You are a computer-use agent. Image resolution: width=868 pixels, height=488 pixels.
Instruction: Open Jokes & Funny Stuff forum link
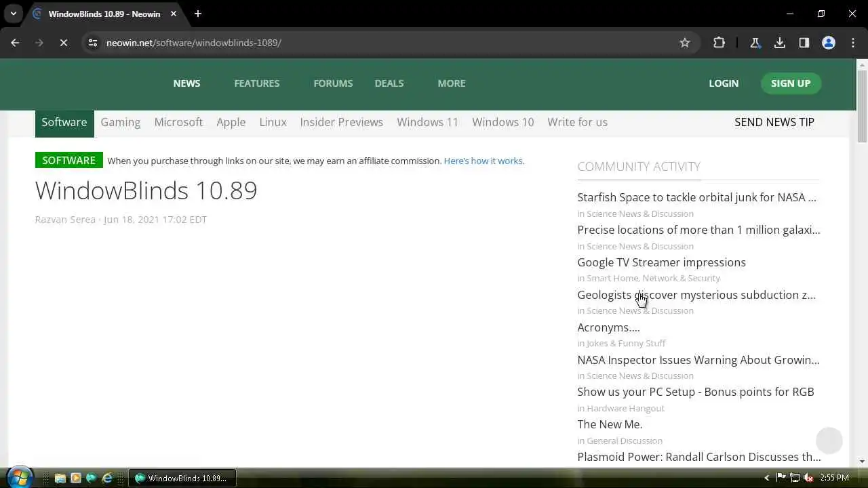pos(626,343)
